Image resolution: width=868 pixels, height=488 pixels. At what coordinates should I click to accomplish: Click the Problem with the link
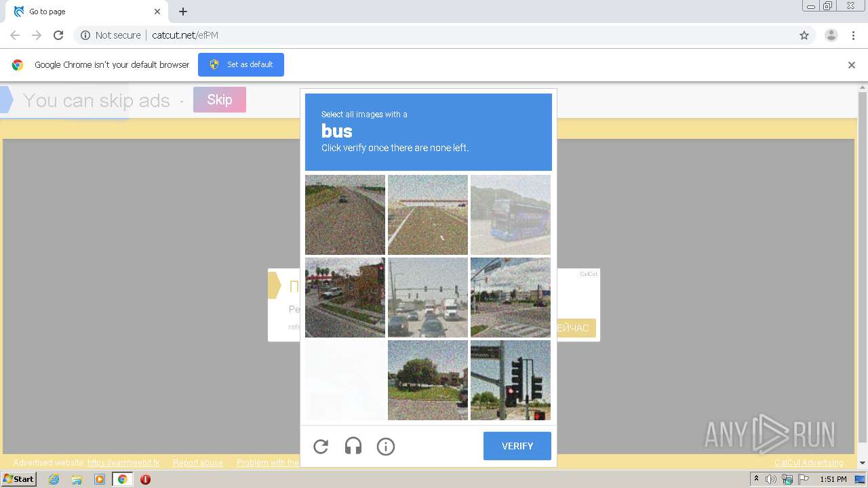tap(268, 463)
